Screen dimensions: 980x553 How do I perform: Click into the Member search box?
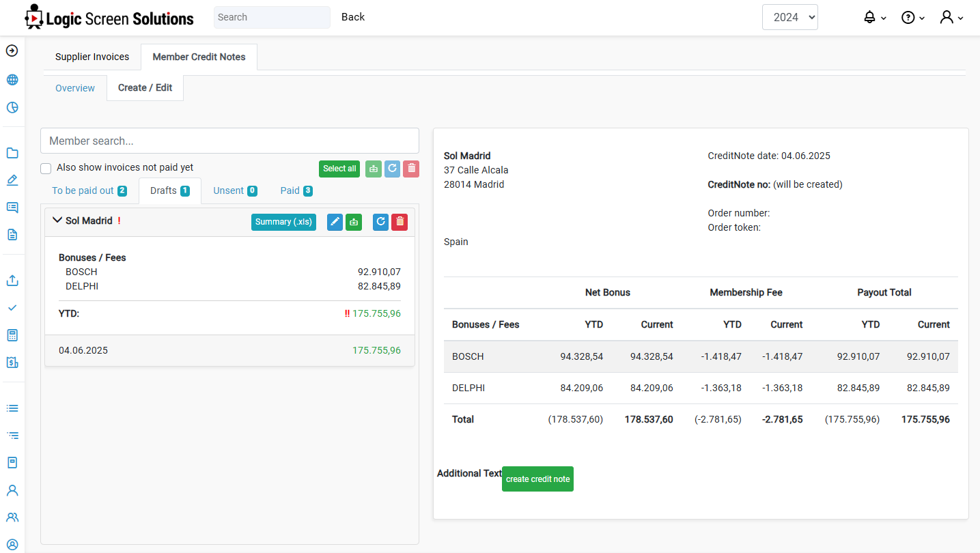[229, 141]
